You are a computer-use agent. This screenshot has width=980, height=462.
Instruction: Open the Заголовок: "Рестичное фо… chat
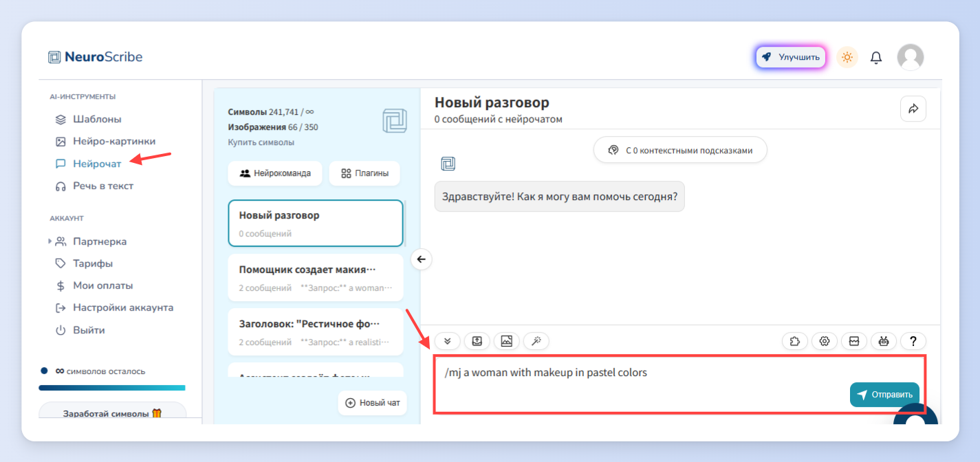click(316, 331)
